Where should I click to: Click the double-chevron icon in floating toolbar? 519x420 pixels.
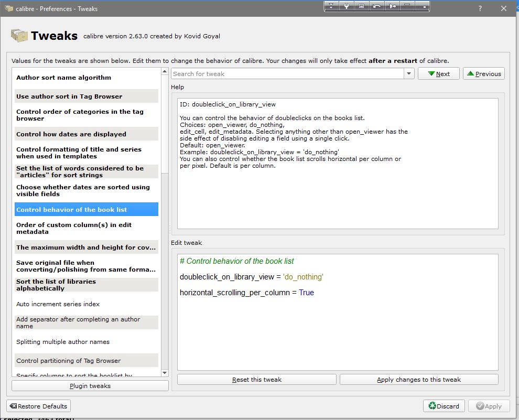[x=331, y=6]
